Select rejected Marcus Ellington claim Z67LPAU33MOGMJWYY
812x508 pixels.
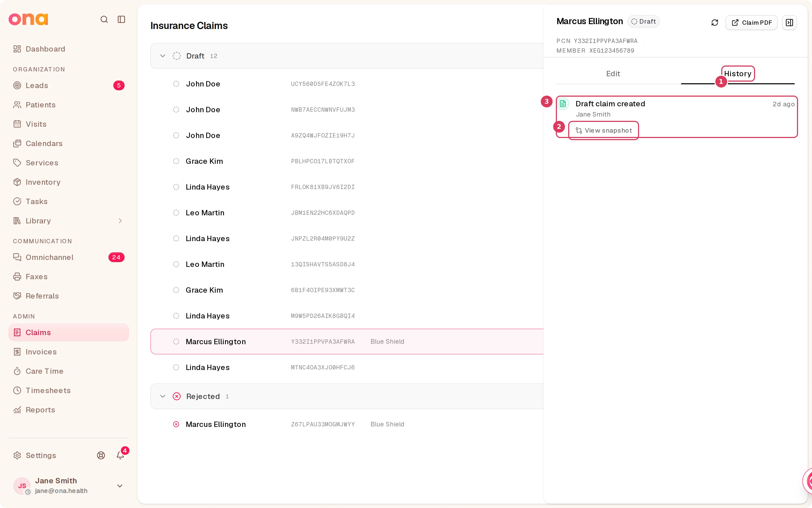click(347, 424)
